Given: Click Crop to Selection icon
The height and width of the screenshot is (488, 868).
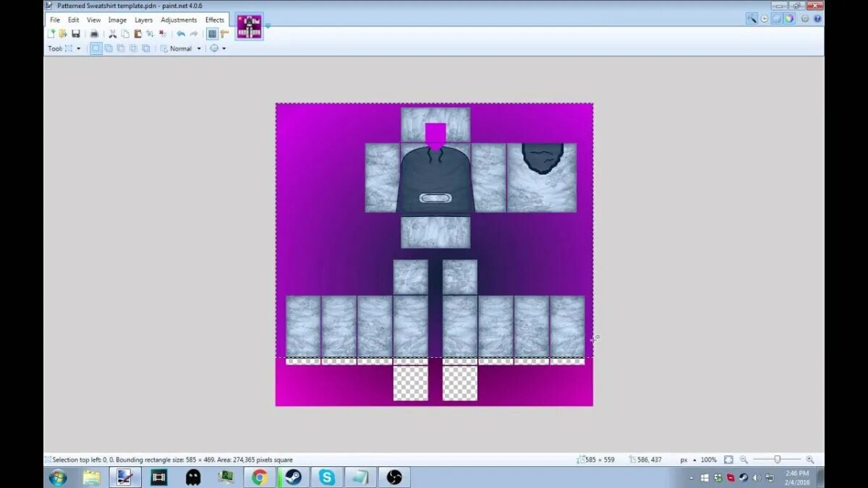Looking at the screenshot, I should tap(150, 34).
